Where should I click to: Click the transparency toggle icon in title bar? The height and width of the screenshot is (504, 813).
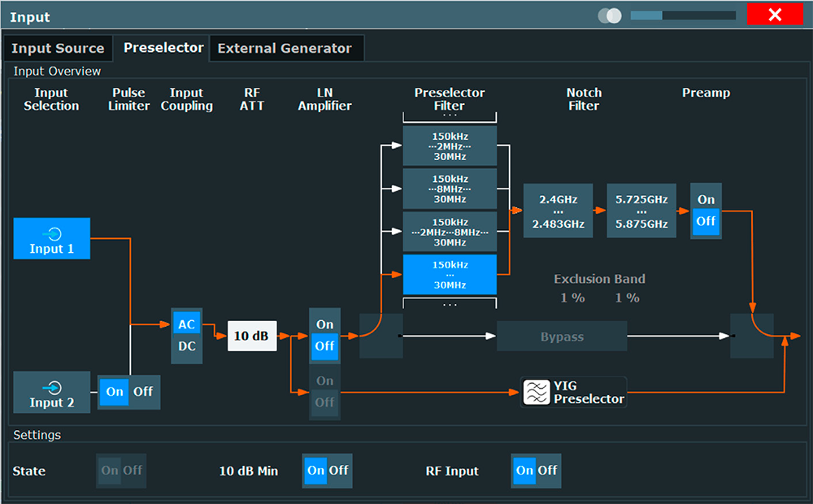point(609,15)
